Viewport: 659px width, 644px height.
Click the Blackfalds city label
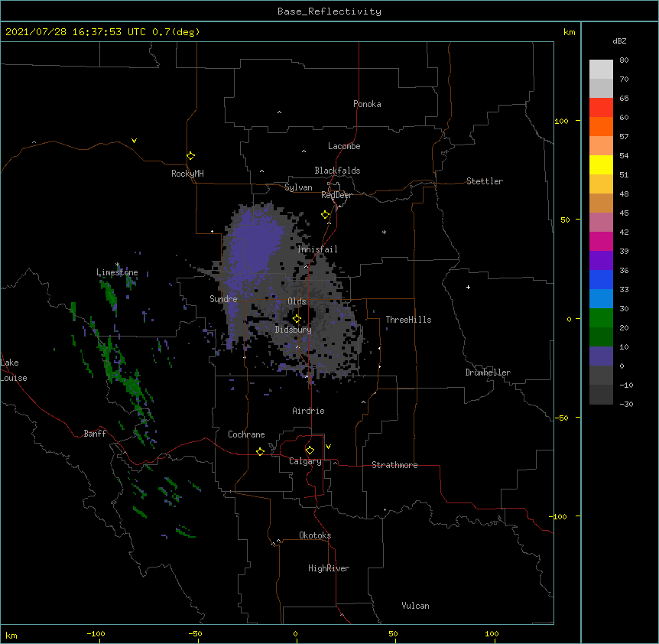[x=337, y=171]
